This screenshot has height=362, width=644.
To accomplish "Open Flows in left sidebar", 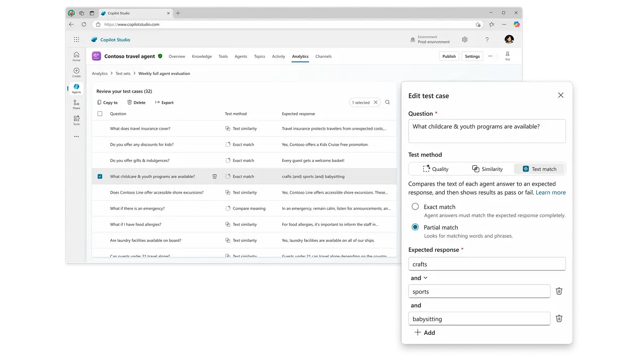I will point(76,105).
